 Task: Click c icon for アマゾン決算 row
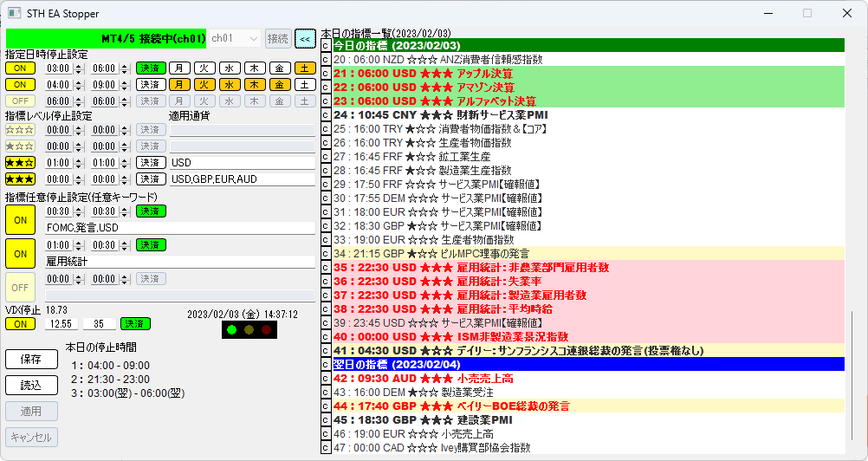pyautogui.click(x=326, y=87)
